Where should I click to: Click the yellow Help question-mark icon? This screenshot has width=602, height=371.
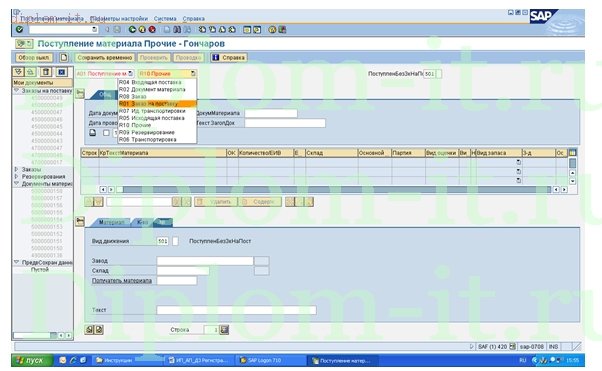coord(272,30)
